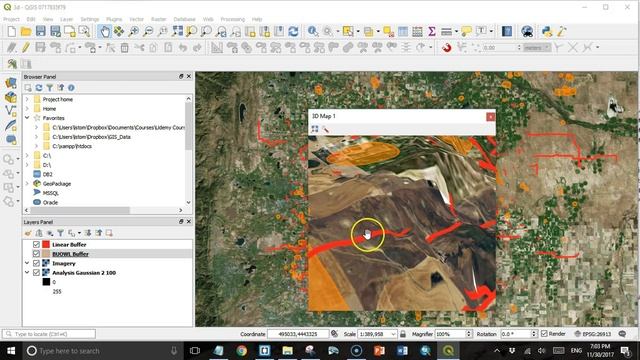Click the Browser Panel blue info icon
Screen dimensions: 640x360
coord(71,88)
